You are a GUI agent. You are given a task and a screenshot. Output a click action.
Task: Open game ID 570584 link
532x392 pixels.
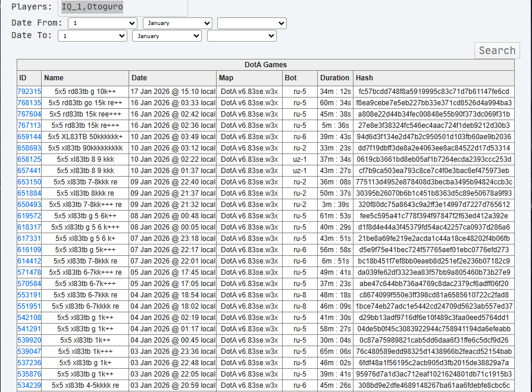coord(29,284)
